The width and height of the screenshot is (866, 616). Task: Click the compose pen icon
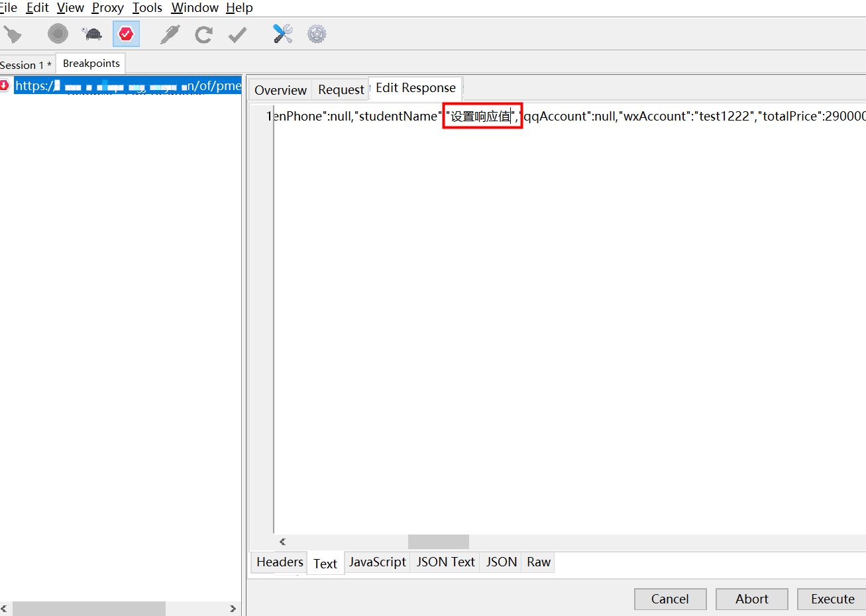170,34
